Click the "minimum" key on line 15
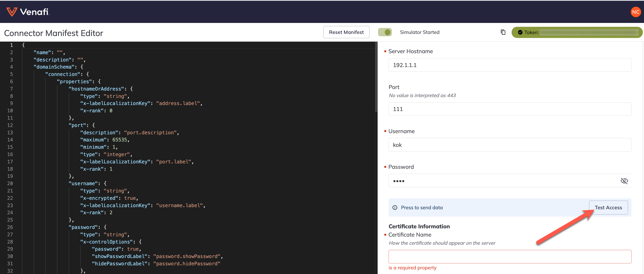 pyautogui.click(x=93, y=147)
